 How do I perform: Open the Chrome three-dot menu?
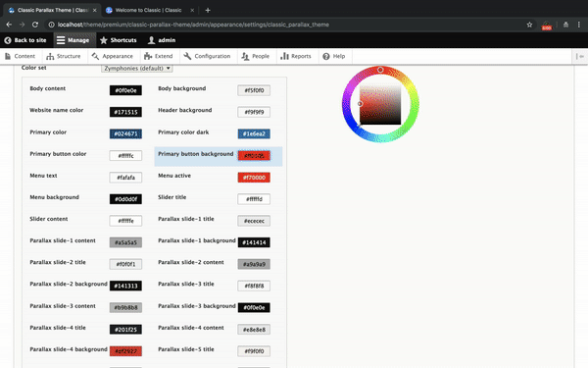pyautogui.click(x=579, y=25)
